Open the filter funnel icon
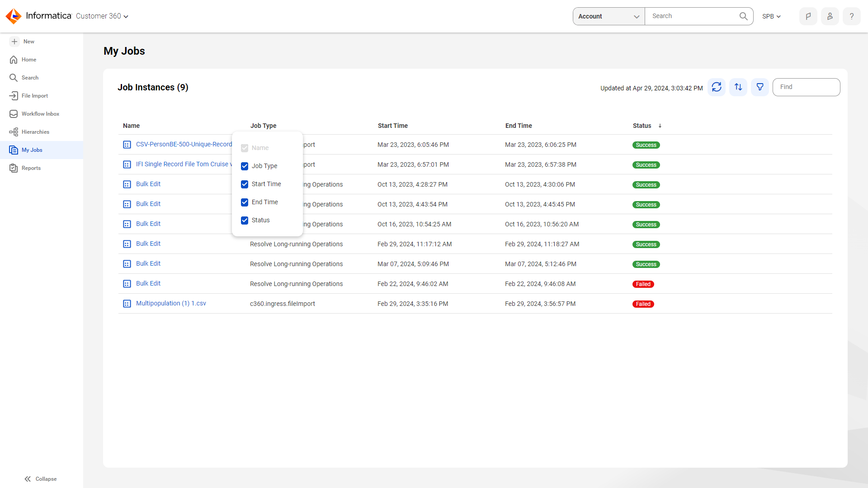The width and height of the screenshot is (868, 488). tap(760, 87)
